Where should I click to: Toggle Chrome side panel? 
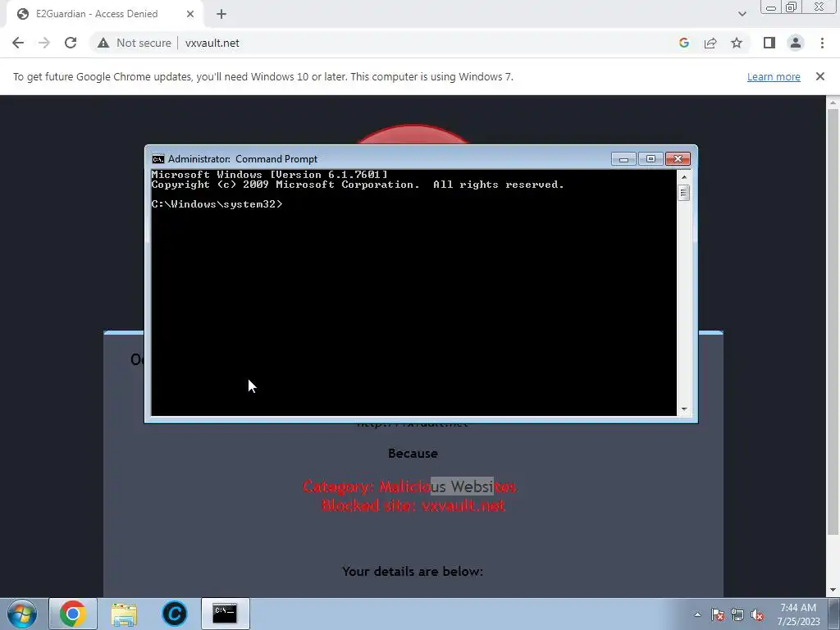pos(769,43)
